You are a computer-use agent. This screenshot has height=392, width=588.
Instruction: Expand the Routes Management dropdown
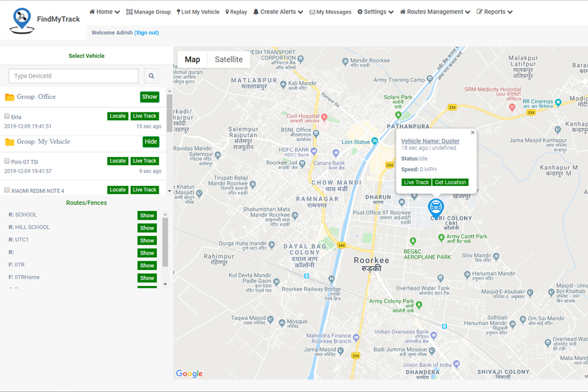click(435, 12)
